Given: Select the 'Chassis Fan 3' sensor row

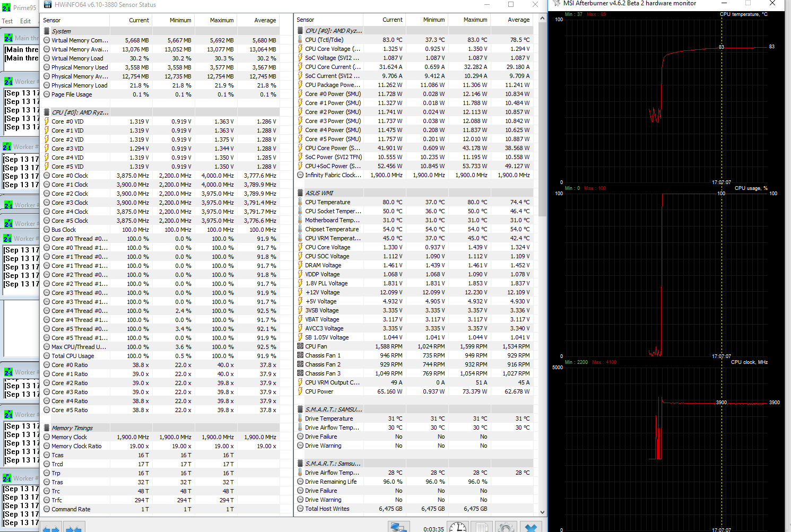Looking at the screenshot, I should coord(414,373).
